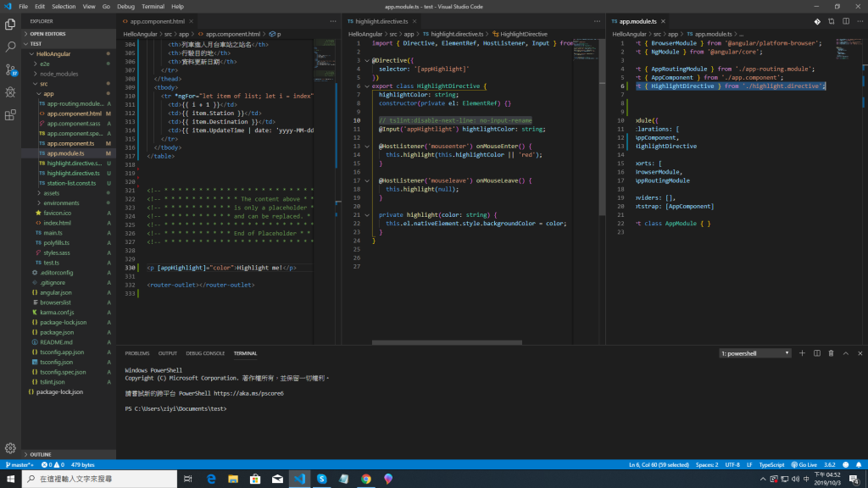
Task: Click the Explorer files icon
Action: (x=10, y=24)
